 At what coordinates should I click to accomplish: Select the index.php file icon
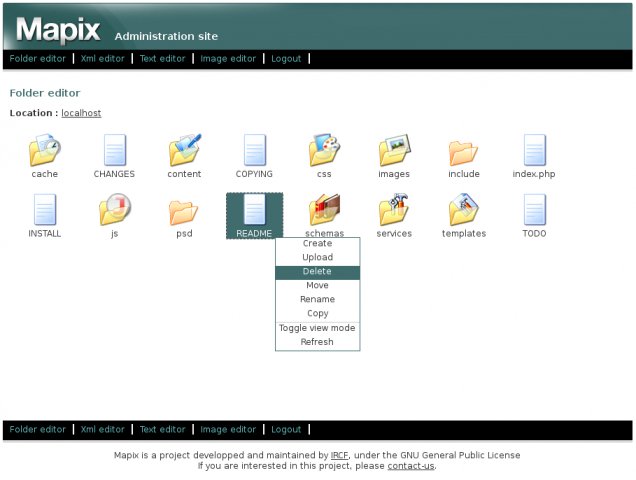coord(534,150)
